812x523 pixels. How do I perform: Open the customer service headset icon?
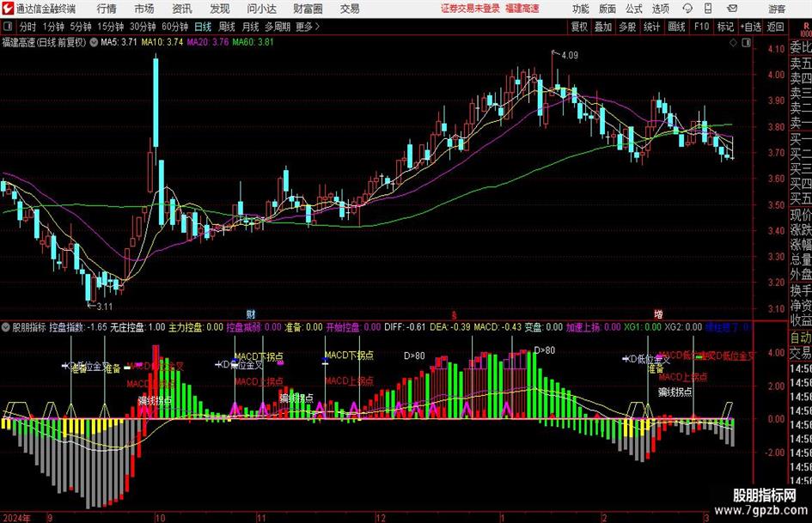pyautogui.click(x=687, y=9)
